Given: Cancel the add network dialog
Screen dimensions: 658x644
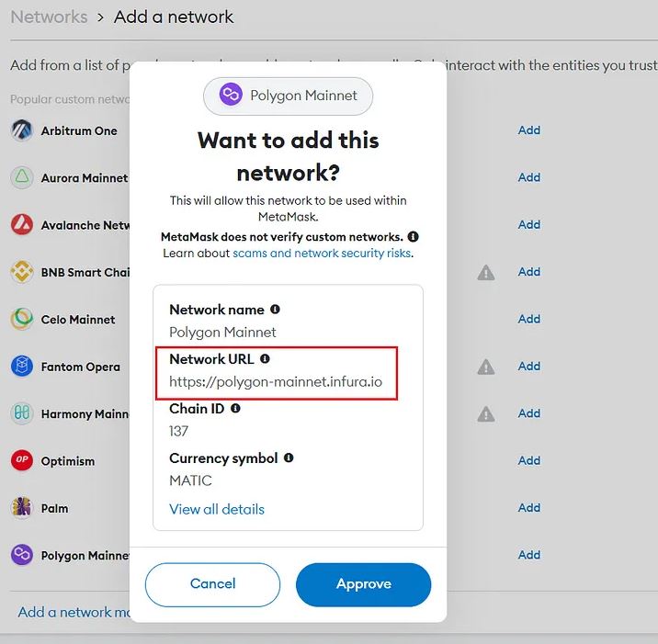Looking at the screenshot, I should coord(213,584).
